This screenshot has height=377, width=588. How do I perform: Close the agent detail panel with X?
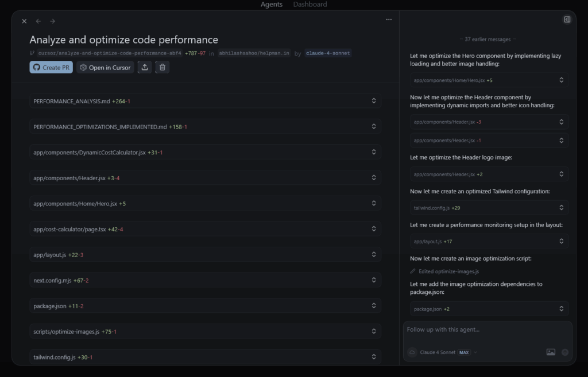[24, 21]
